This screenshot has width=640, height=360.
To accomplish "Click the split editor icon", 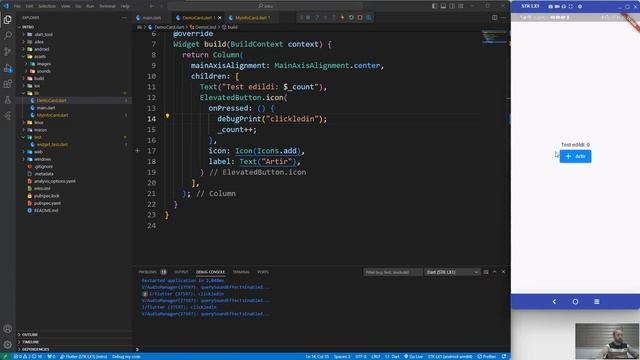I will (x=494, y=18).
